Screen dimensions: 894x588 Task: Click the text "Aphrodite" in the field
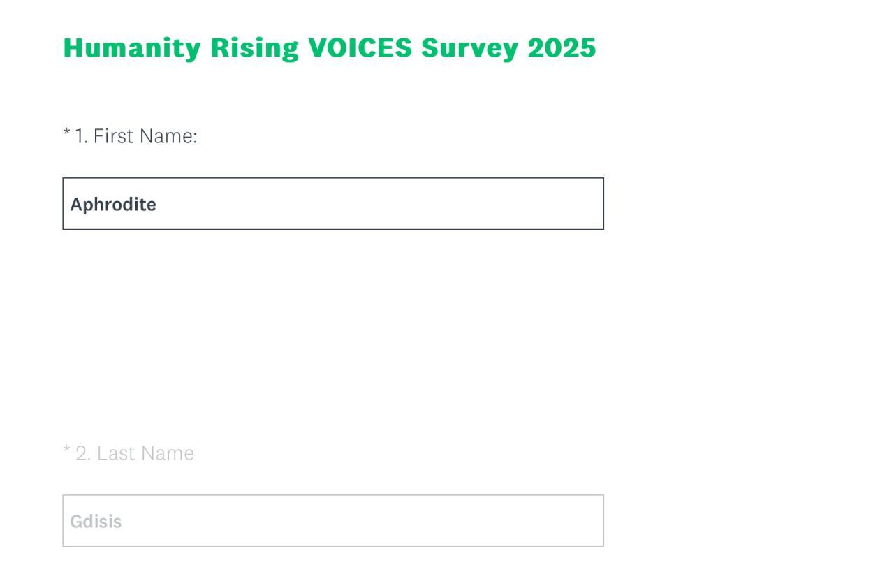click(x=113, y=205)
